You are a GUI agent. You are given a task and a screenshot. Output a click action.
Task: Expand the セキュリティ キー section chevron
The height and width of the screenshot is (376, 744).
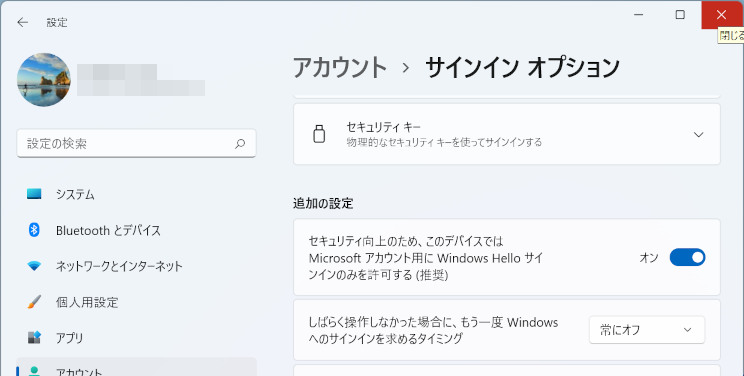click(698, 135)
